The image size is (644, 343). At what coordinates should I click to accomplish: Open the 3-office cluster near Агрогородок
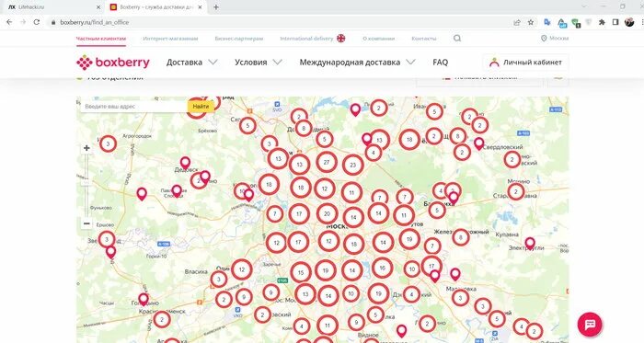pyautogui.click(x=108, y=144)
